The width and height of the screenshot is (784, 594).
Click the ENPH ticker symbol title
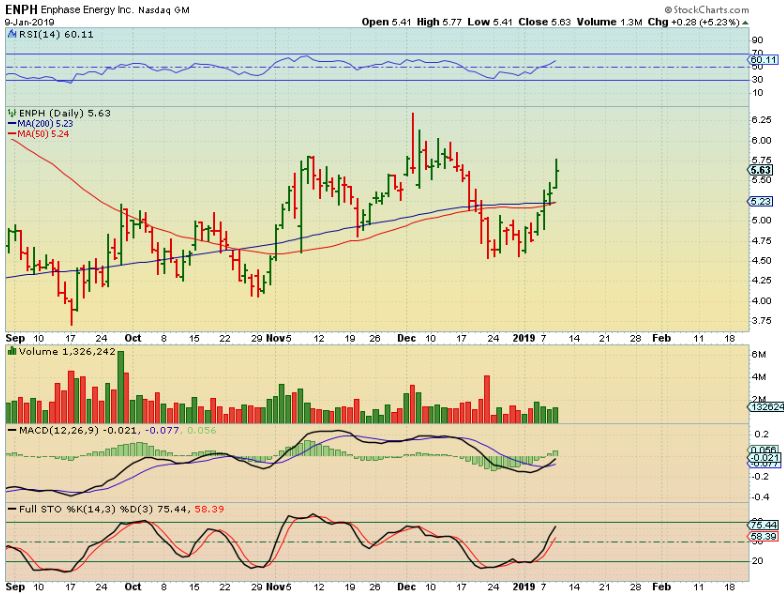pyautogui.click(x=21, y=10)
